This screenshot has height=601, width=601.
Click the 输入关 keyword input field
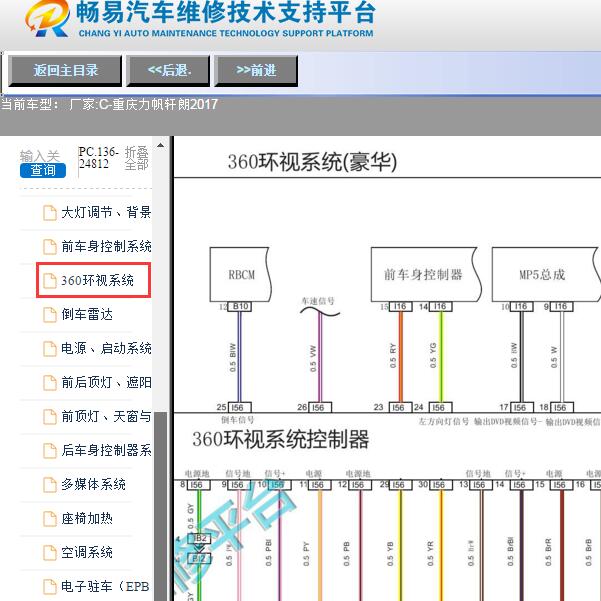click(40, 156)
